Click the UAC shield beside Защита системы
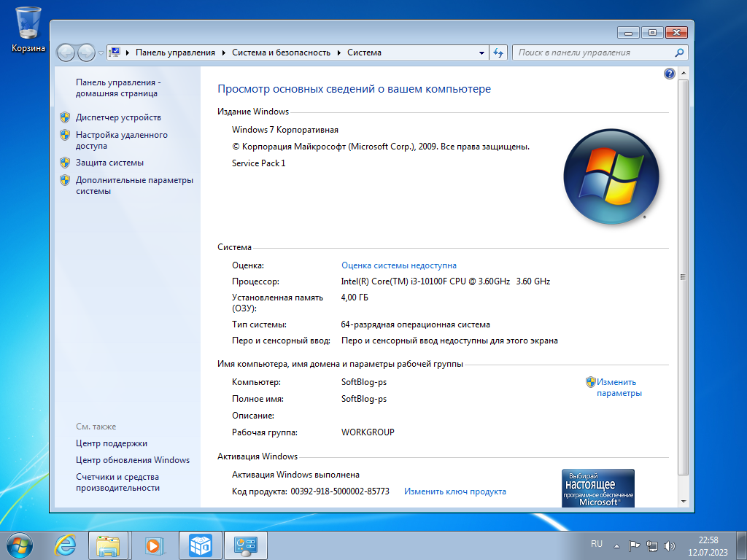 [x=65, y=162]
